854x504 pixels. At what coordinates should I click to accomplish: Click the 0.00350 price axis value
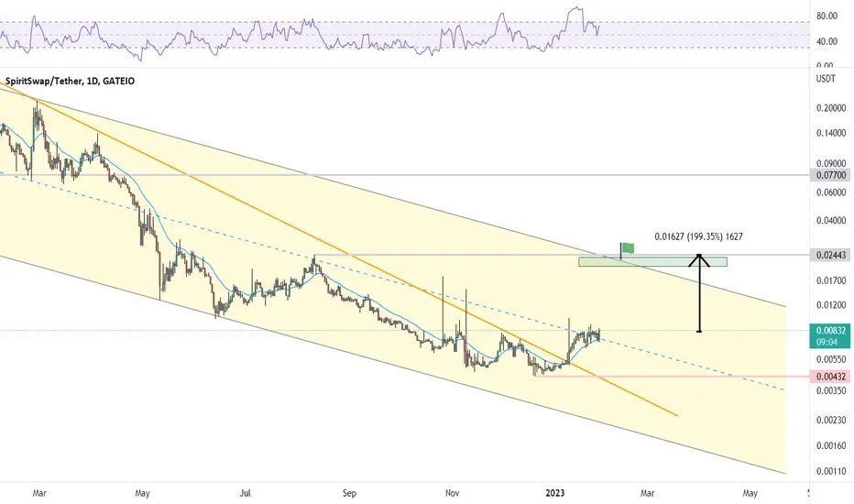pyautogui.click(x=831, y=390)
